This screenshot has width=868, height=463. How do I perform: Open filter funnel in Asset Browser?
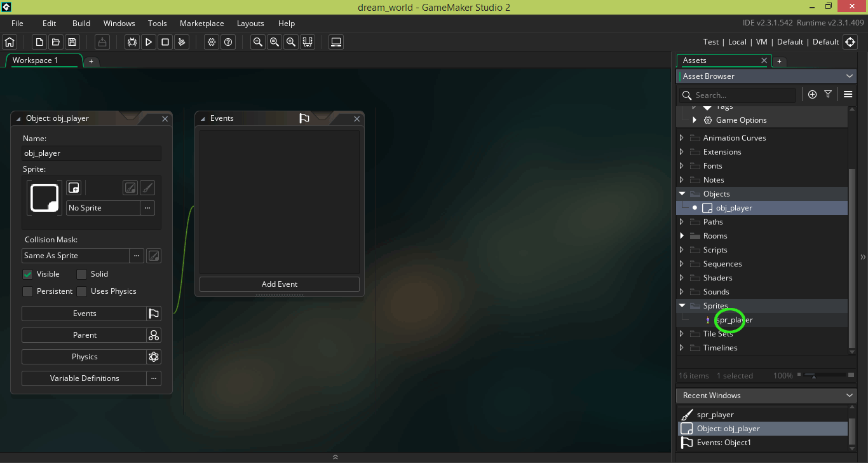[828, 94]
